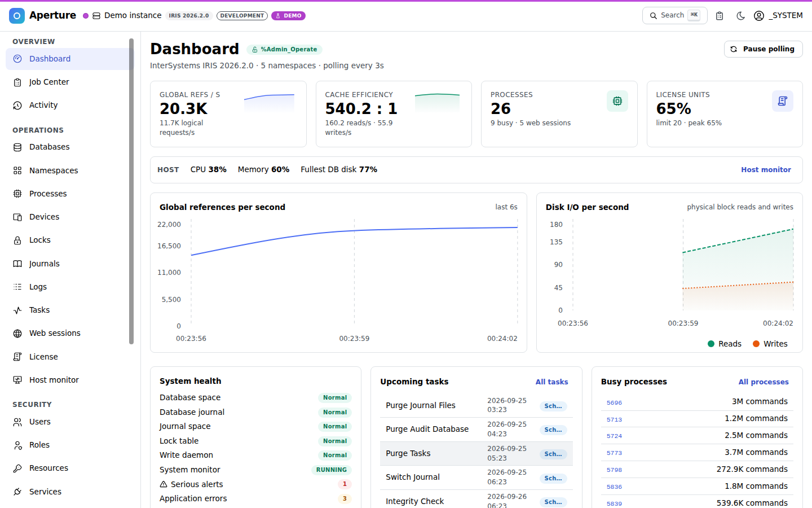Open the Activity page

69,105
